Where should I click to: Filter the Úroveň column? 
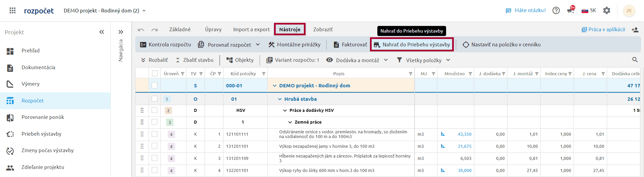click(182, 74)
